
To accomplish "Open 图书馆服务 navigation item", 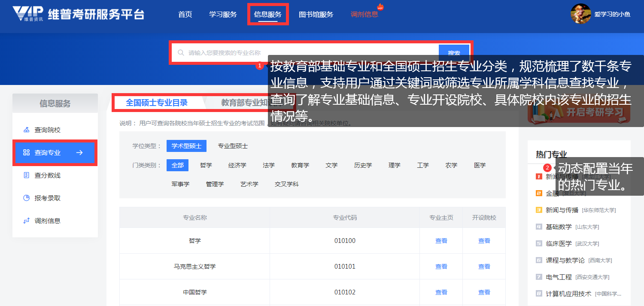I will (x=316, y=14).
